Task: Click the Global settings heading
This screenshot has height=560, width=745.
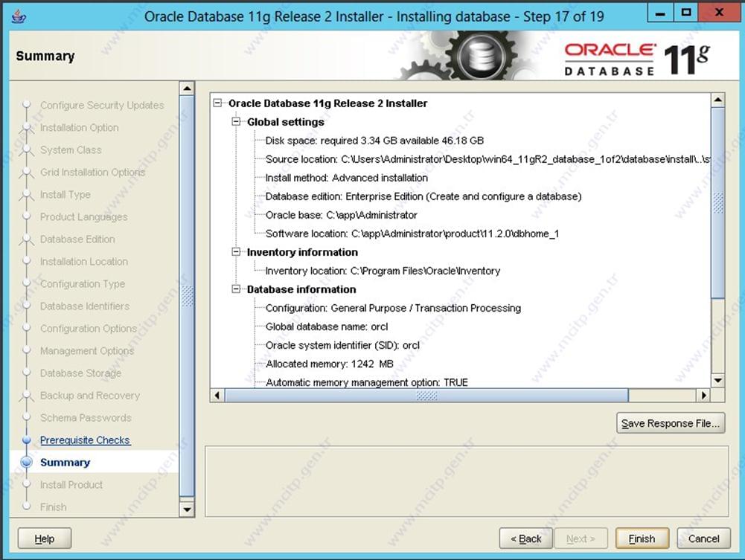Action: coord(286,122)
